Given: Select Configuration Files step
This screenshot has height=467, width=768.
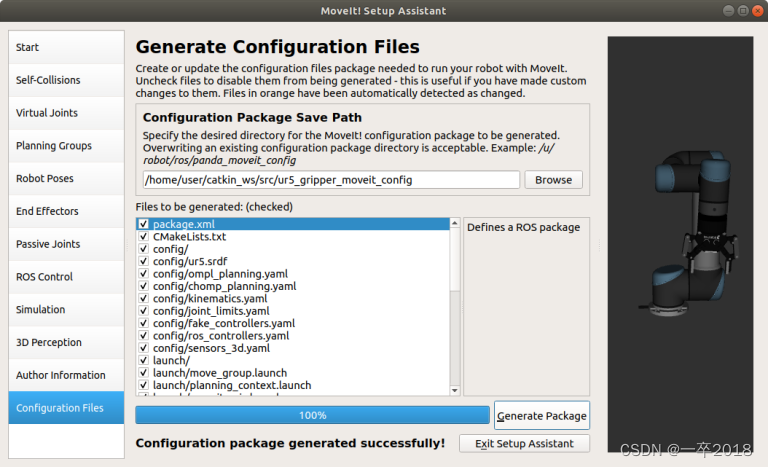Looking at the screenshot, I should pos(66,408).
